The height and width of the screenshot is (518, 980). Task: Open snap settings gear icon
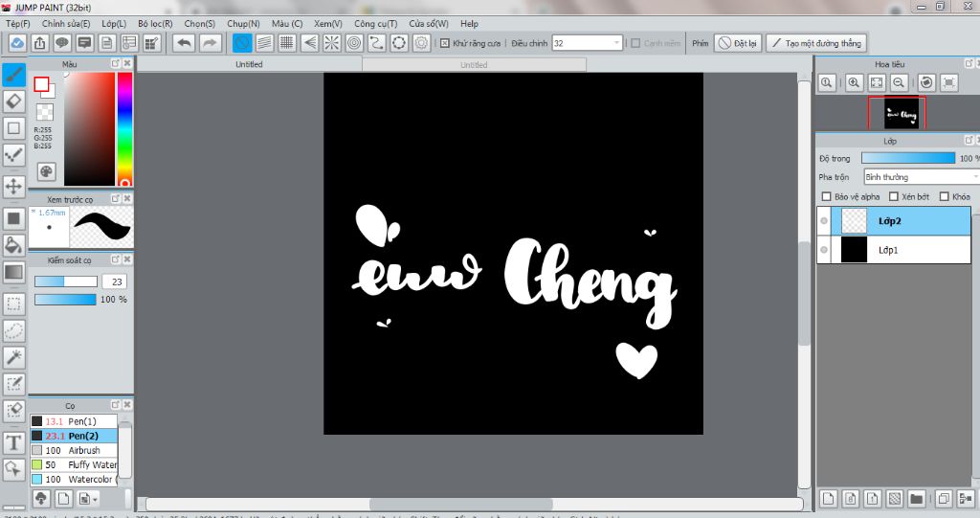click(421, 43)
